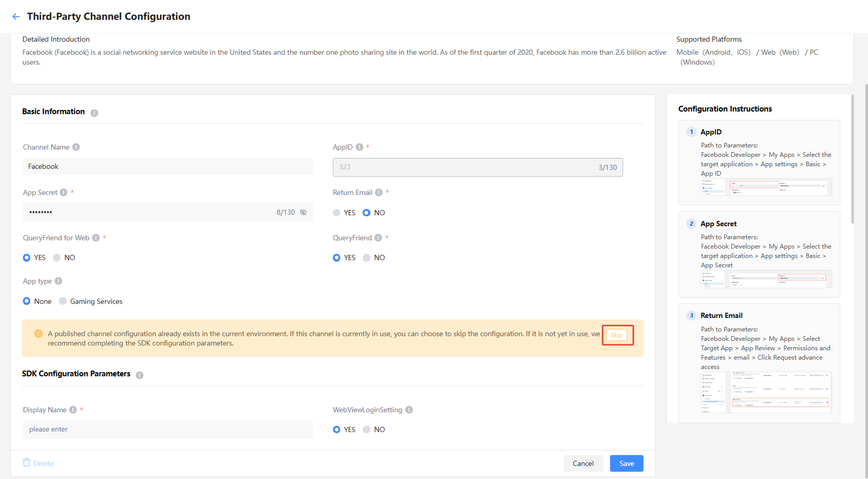868x479 pixels.
Task: Open SDK Configuration Parameters info icon
Action: tap(140, 375)
